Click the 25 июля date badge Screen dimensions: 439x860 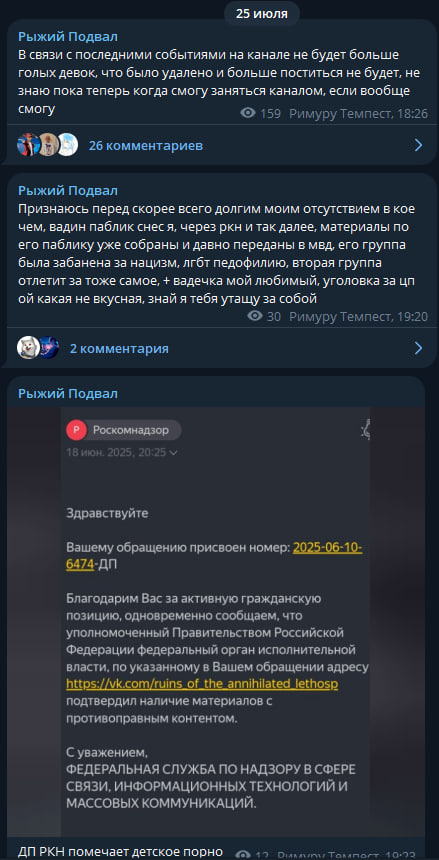coord(262,14)
